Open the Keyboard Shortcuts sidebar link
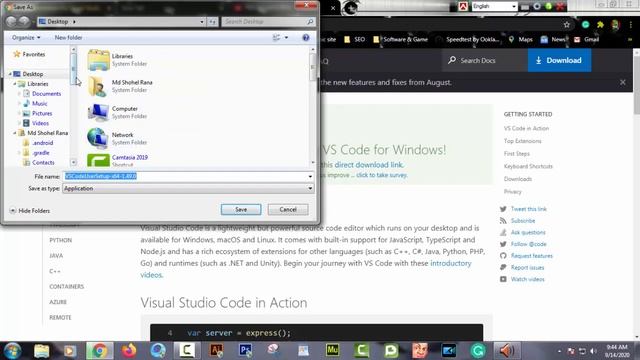The height and width of the screenshot is (360, 640). pos(528,166)
